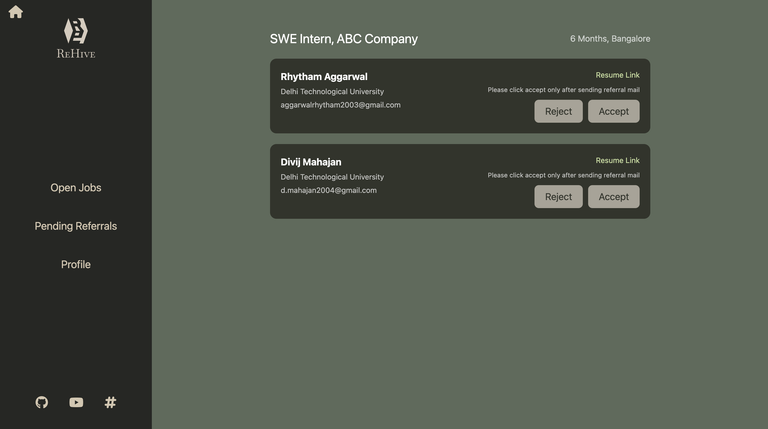Click the email aggarwalrhytham2003@gmail.com
This screenshot has width=768, height=429.
(340, 105)
